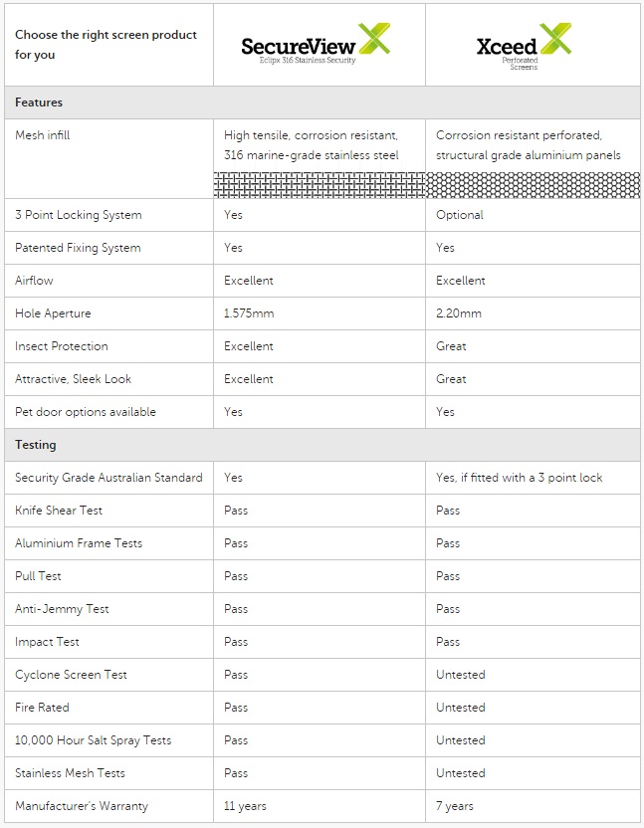Click the 3 Point Locking System label
This screenshot has width=644, height=828.
79,215
